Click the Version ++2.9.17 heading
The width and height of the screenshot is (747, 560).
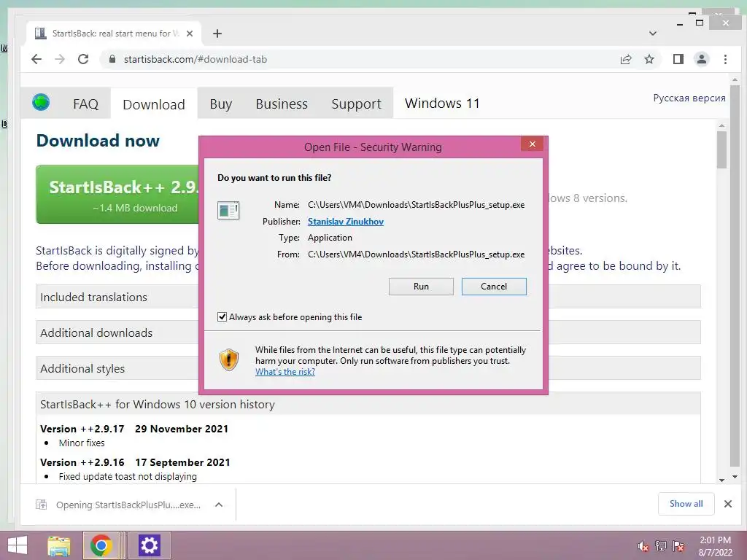tap(134, 429)
